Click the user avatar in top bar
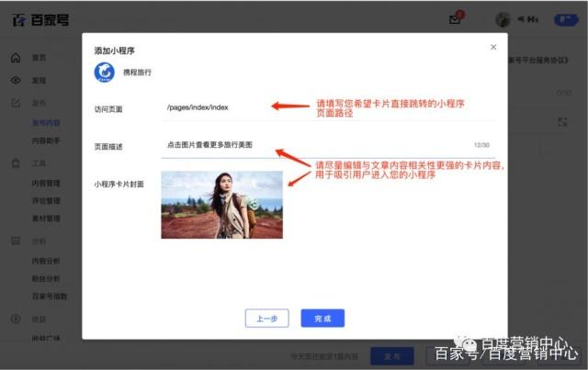The image size is (588, 370). (503, 19)
